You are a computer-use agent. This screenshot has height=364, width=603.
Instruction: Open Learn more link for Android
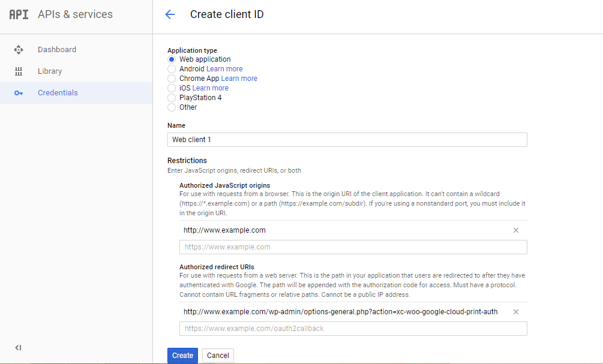coord(224,69)
